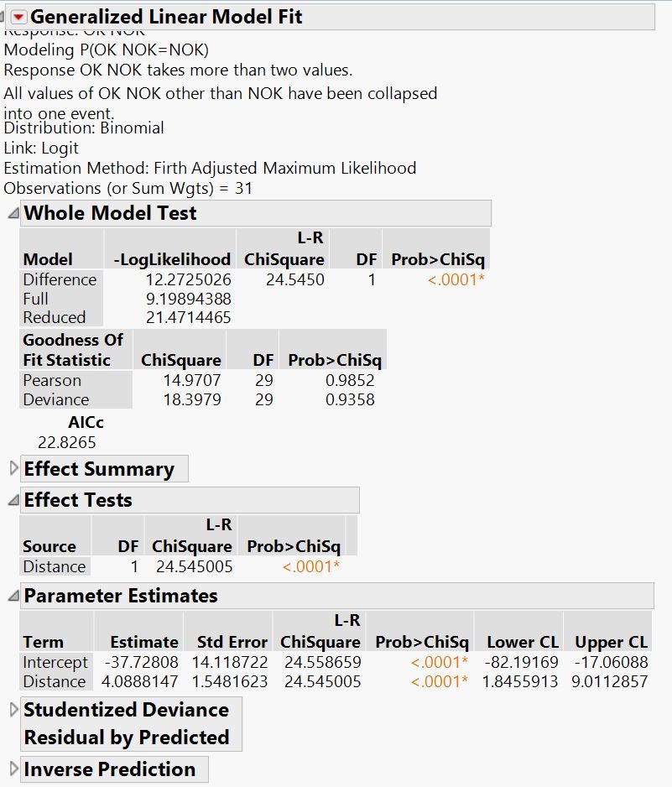Collapse the Effect Tests section
This screenshot has height=787, width=672.
click(x=12, y=500)
